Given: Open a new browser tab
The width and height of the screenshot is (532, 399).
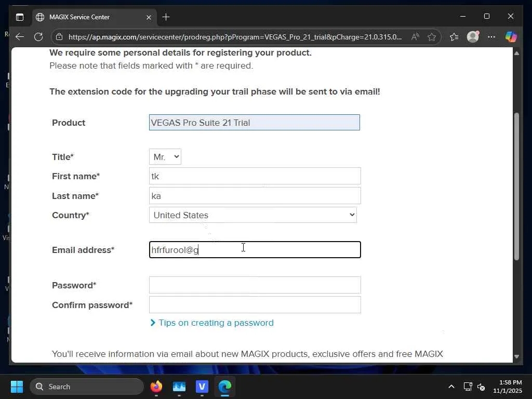Looking at the screenshot, I should (166, 17).
